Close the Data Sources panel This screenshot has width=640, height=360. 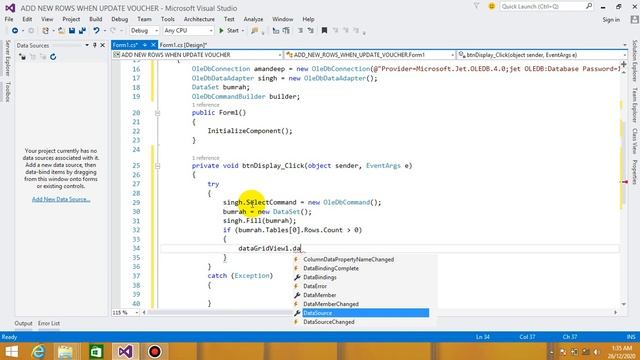[x=102, y=45]
